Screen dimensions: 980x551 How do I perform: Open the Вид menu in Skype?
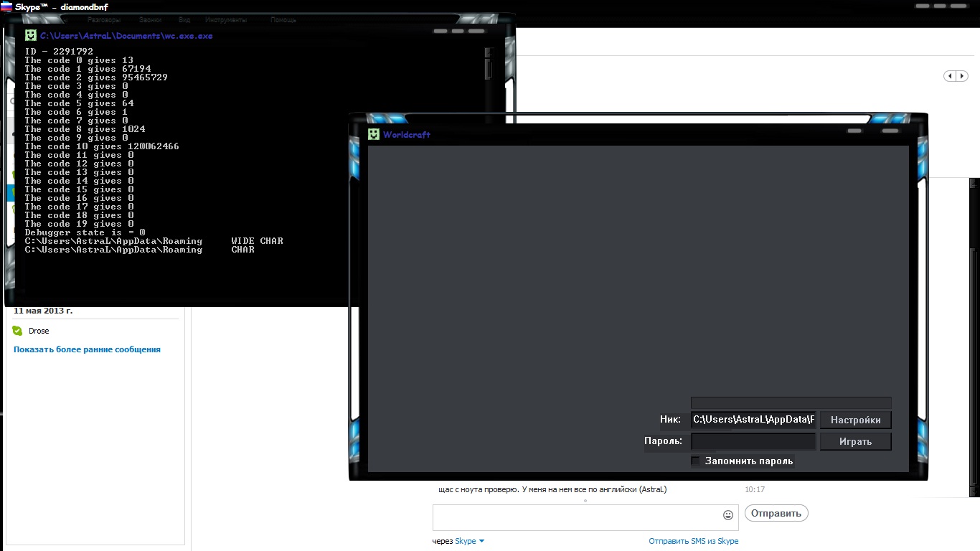coord(184,20)
